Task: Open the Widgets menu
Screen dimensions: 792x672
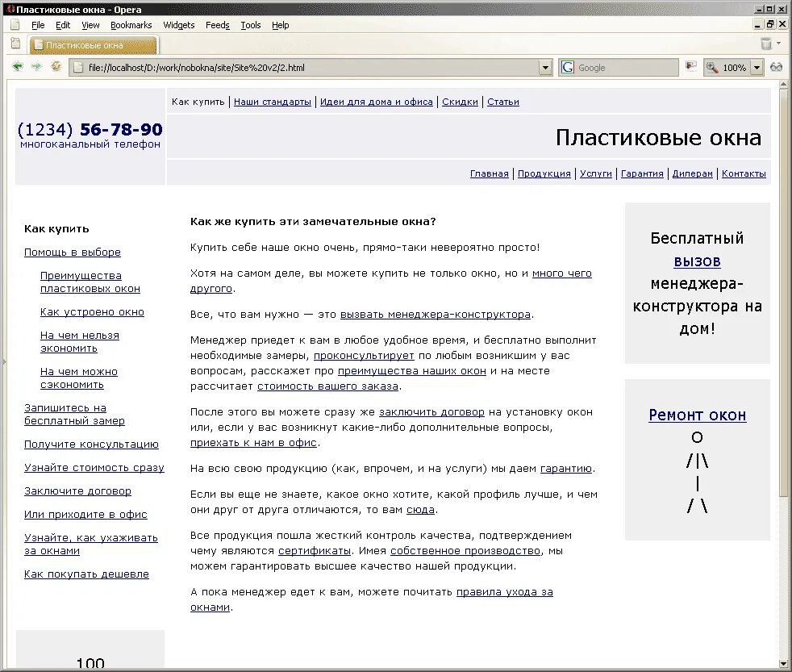Action: (179, 25)
